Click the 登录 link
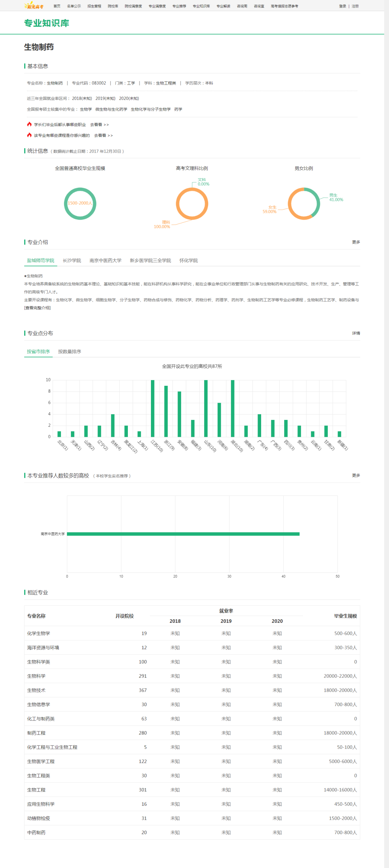The image size is (389, 868). click(x=342, y=6)
